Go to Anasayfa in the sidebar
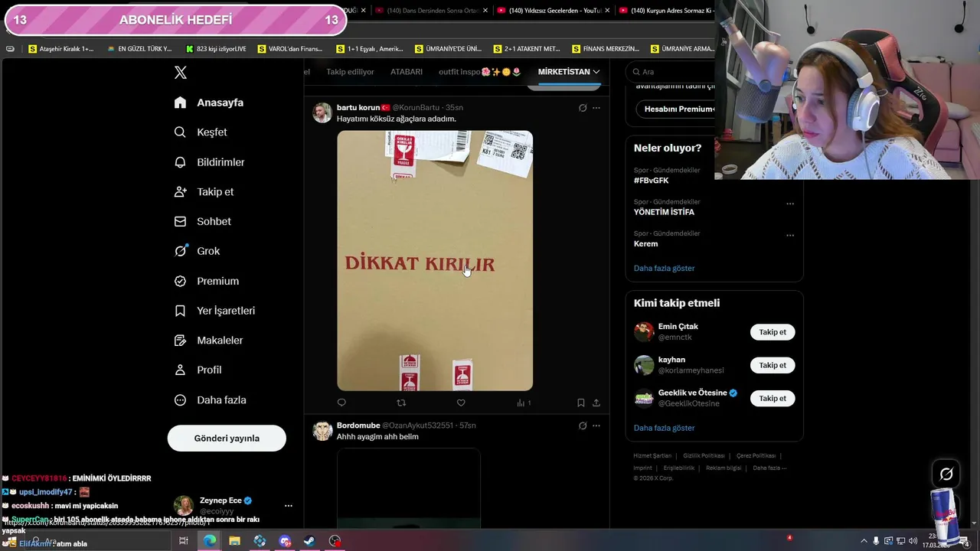The image size is (980, 551). [209, 103]
